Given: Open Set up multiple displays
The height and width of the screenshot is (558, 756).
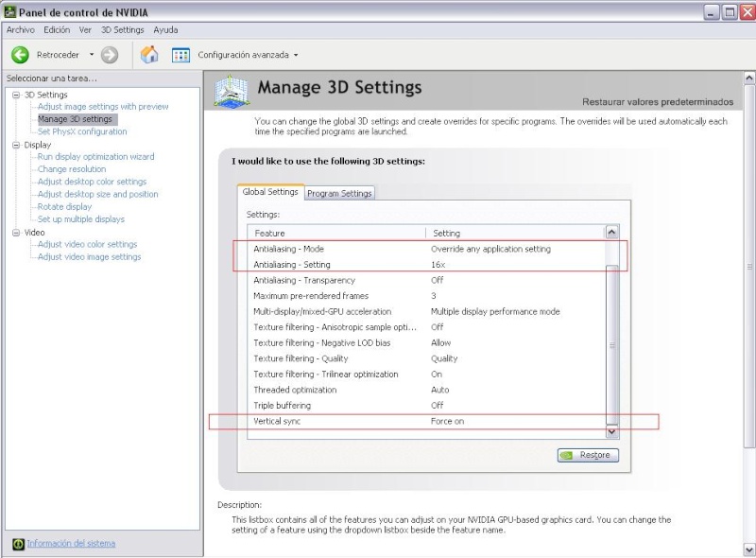Looking at the screenshot, I should [81, 219].
